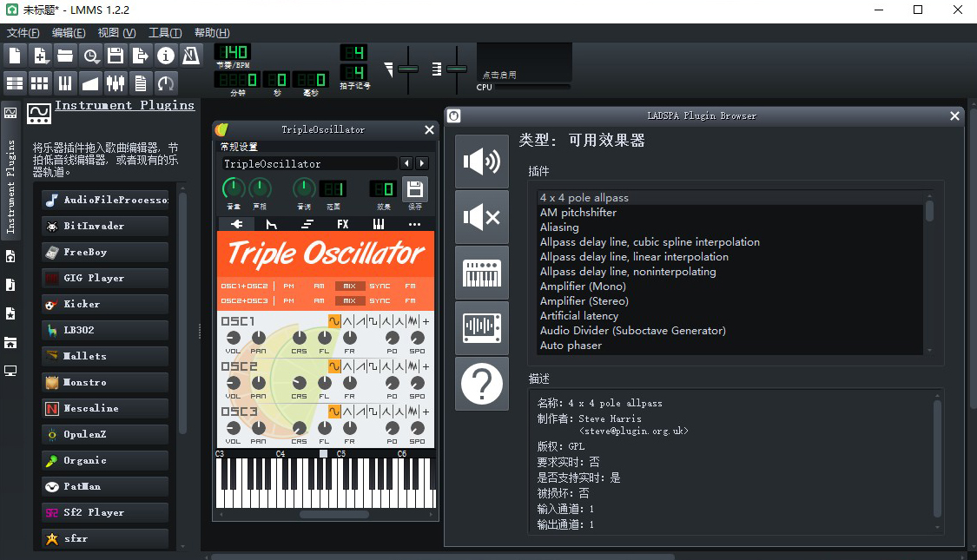The height and width of the screenshot is (560, 977).
Task: Open the 工具 menu
Action: (165, 32)
